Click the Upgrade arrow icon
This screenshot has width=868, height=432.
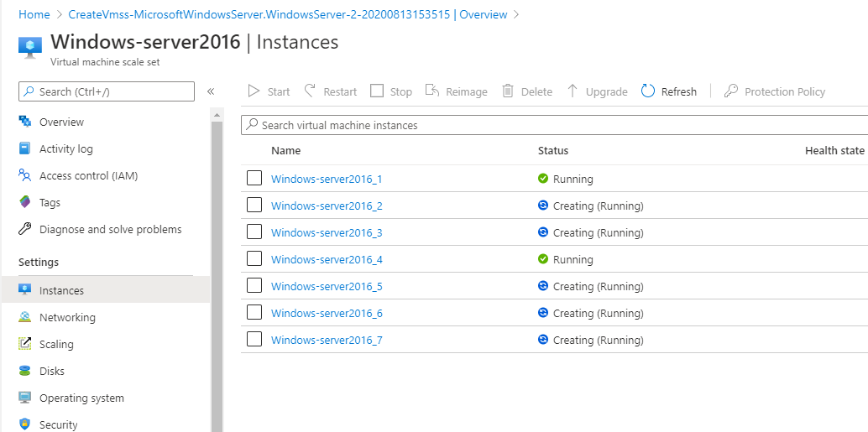(573, 91)
